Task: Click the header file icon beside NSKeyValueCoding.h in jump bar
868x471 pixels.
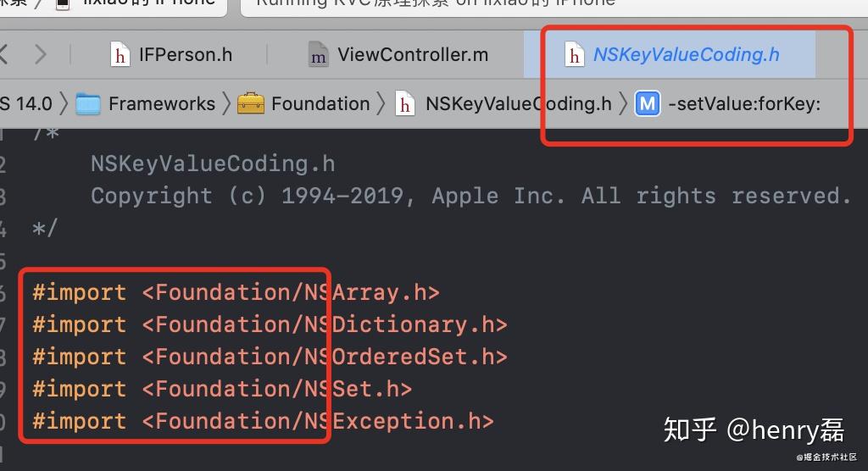Action: 406,103
